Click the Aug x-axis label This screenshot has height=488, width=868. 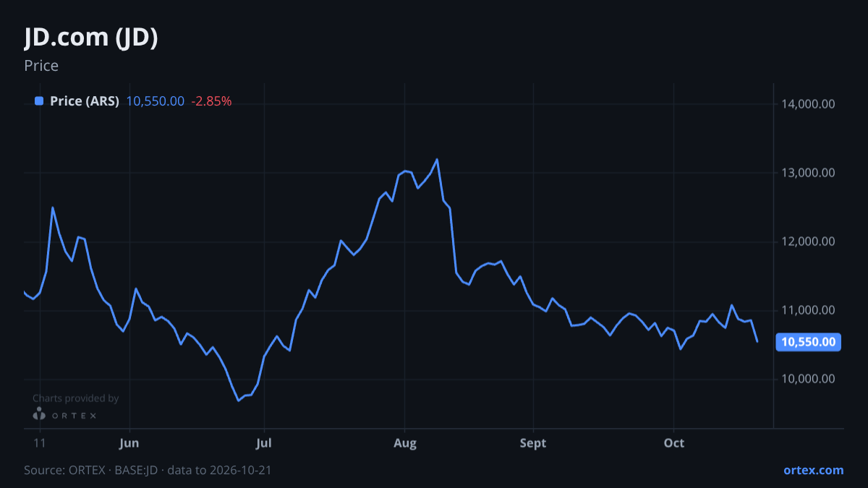point(405,442)
